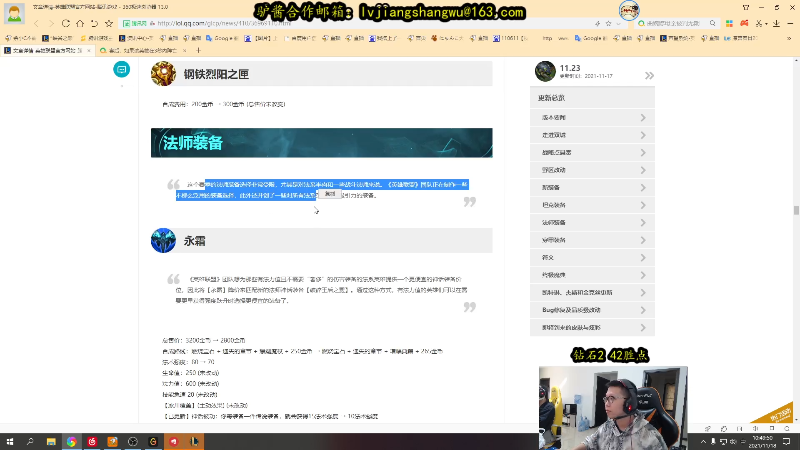Expand the bookmarks bar overflow chevron
This screenshot has height=450, width=800.
(789, 38)
